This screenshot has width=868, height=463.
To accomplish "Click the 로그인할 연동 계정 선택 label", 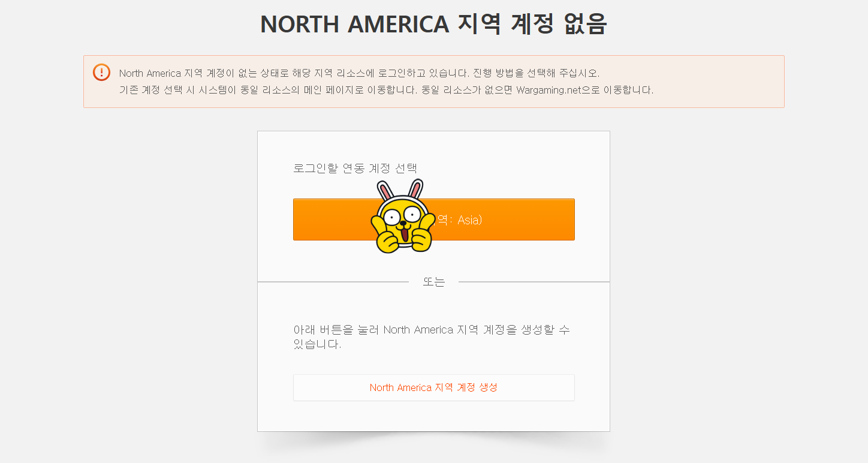I will pyautogui.click(x=355, y=168).
